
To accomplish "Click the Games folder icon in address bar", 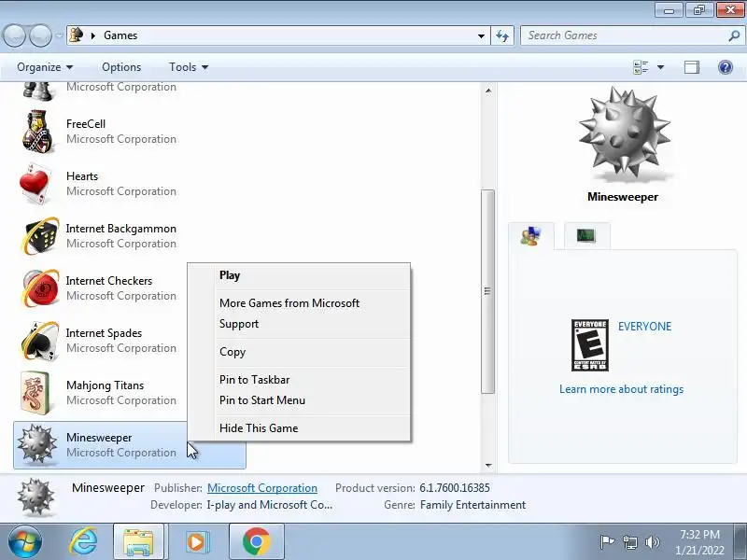I will coord(77,35).
